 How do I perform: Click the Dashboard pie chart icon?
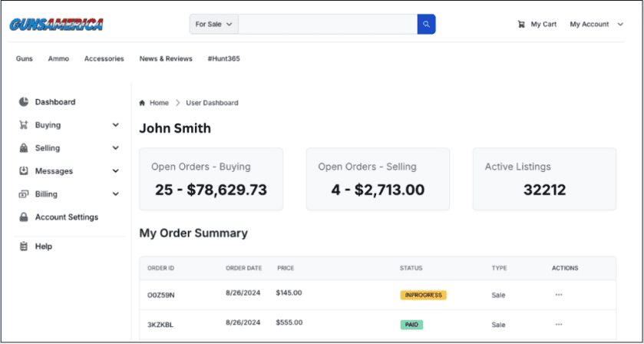[x=24, y=102]
